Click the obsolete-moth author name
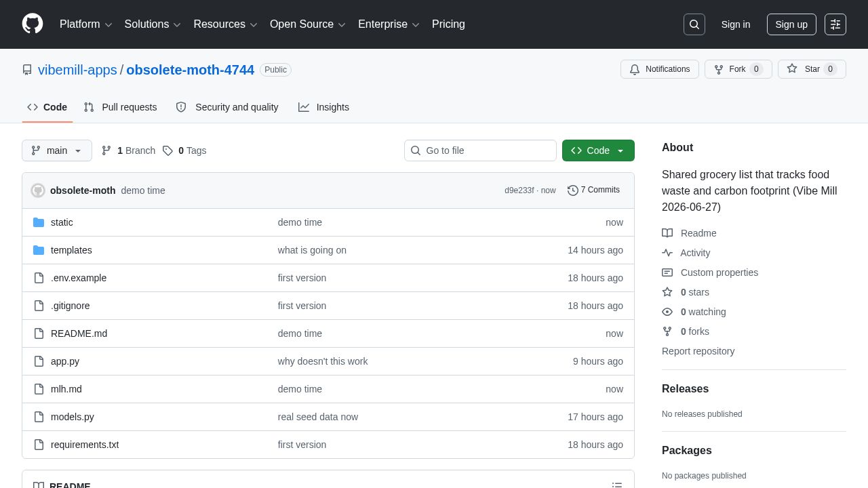868x488 pixels. pyautogui.click(x=83, y=190)
